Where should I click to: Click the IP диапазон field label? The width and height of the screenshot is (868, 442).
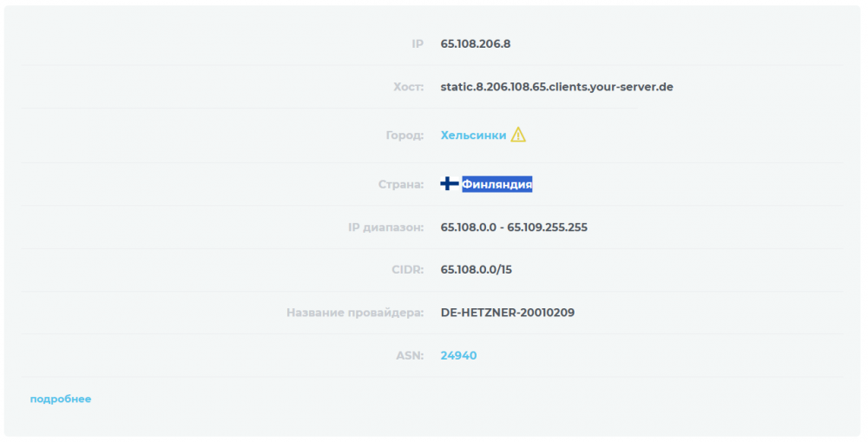point(385,228)
